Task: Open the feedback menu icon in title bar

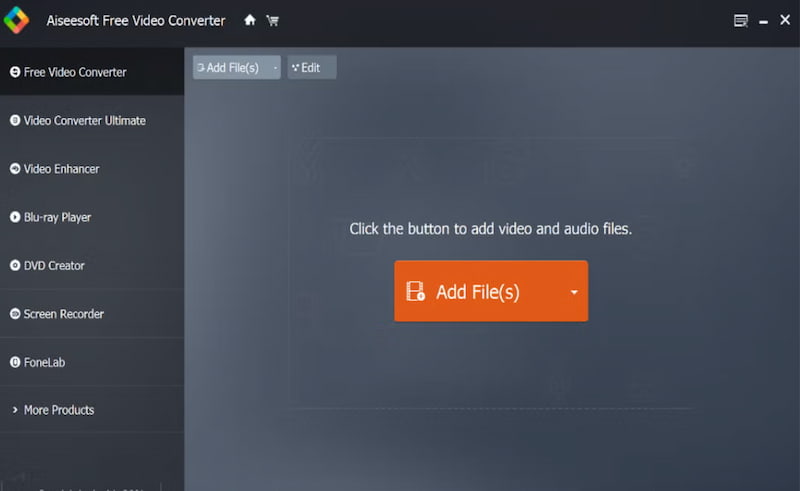Action: pyautogui.click(x=740, y=20)
